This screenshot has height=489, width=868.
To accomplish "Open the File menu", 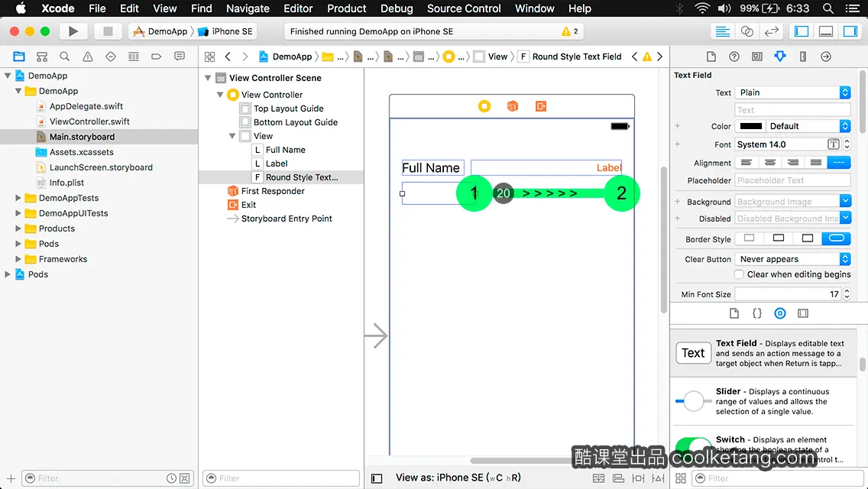I will (97, 8).
